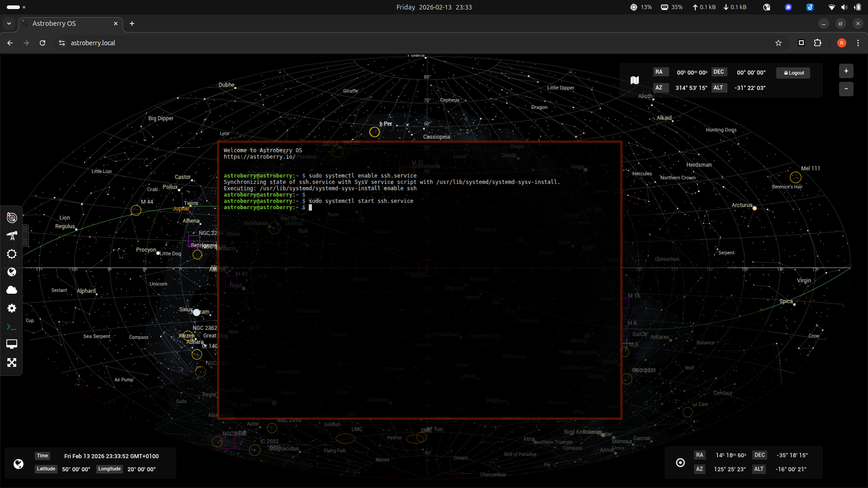This screenshot has width=868, height=488.
Task: Open the remote desktop monitor icon
Action: (x=12, y=344)
